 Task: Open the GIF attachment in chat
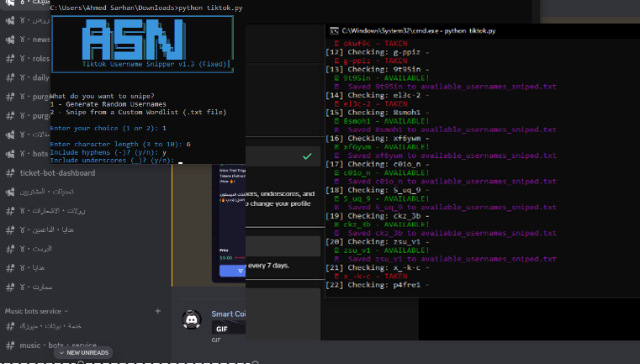click(x=228, y=329)
